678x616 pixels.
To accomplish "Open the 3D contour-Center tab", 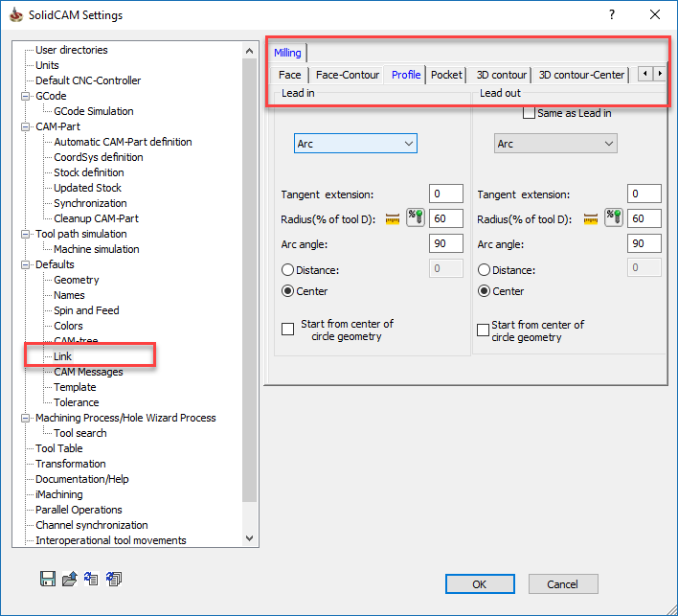I will pyautogui.click(x=581, y=75).
